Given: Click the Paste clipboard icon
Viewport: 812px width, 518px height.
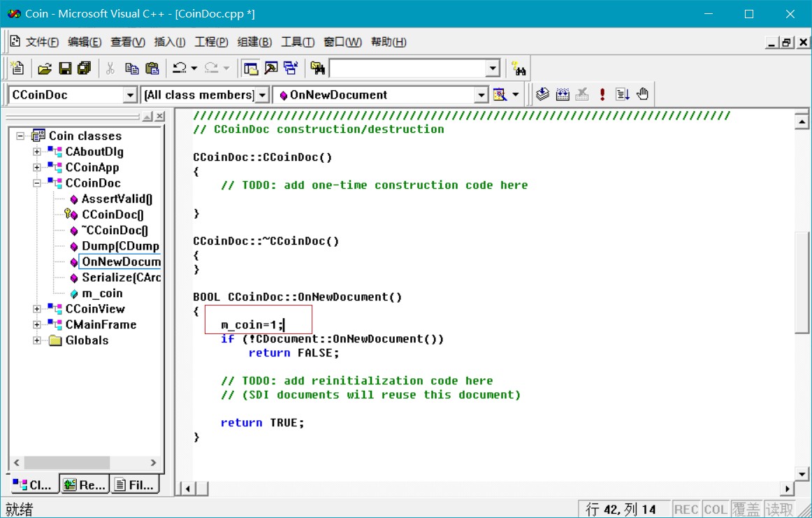Looking at the screenshot, I should click(152, 69).
